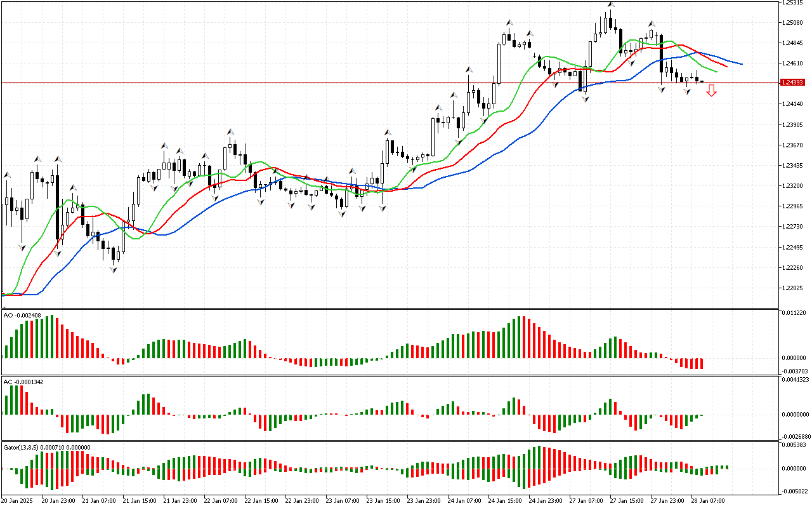This screenshot has height=508, width=812.
Task: Select the red current price label 1.24393
Action: (x=793, y=83)
